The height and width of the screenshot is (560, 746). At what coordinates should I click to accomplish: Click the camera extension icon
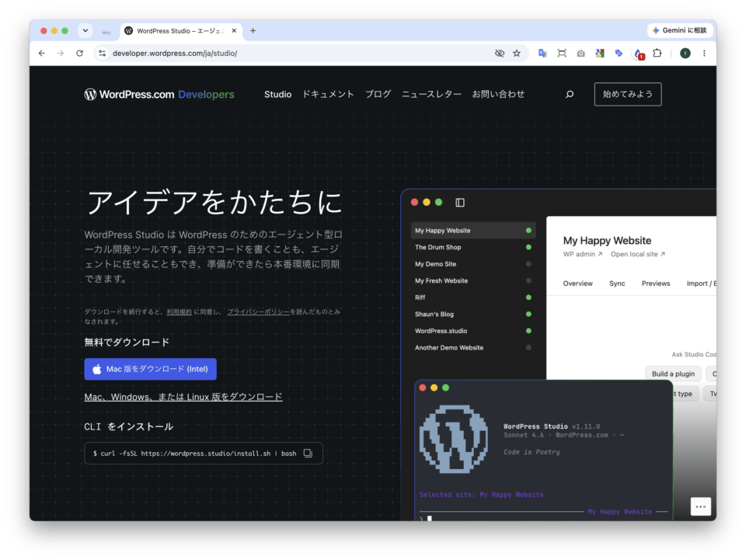pos(581,54)
